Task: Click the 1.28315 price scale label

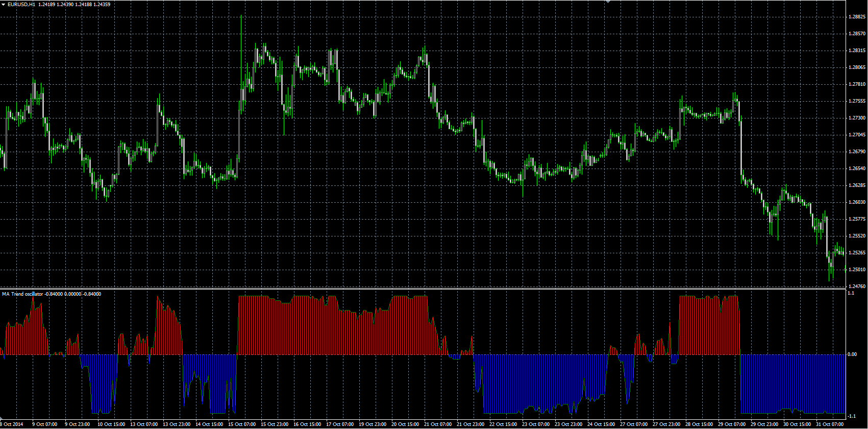Action: (x=857, y=51)
